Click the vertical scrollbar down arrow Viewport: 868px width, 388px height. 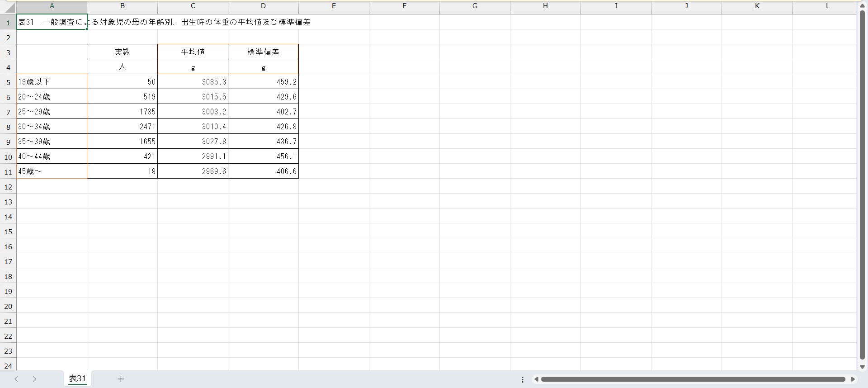coord(862,367)
